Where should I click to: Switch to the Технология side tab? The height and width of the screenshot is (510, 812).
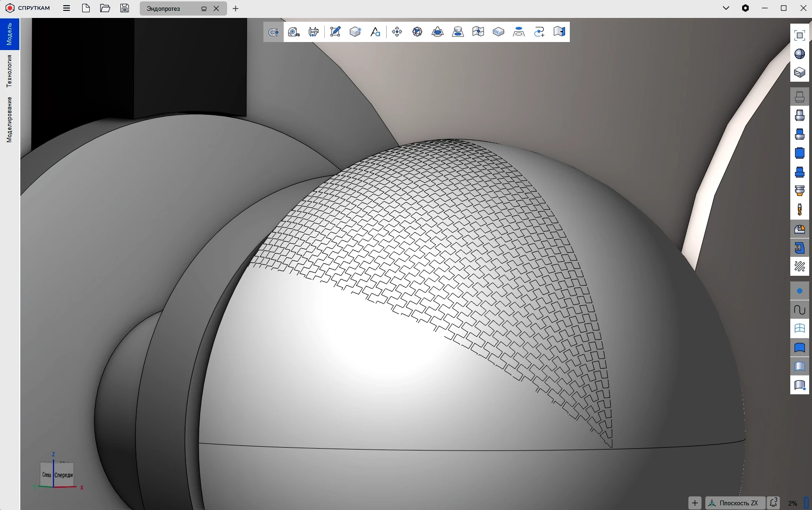click(9, 71)
